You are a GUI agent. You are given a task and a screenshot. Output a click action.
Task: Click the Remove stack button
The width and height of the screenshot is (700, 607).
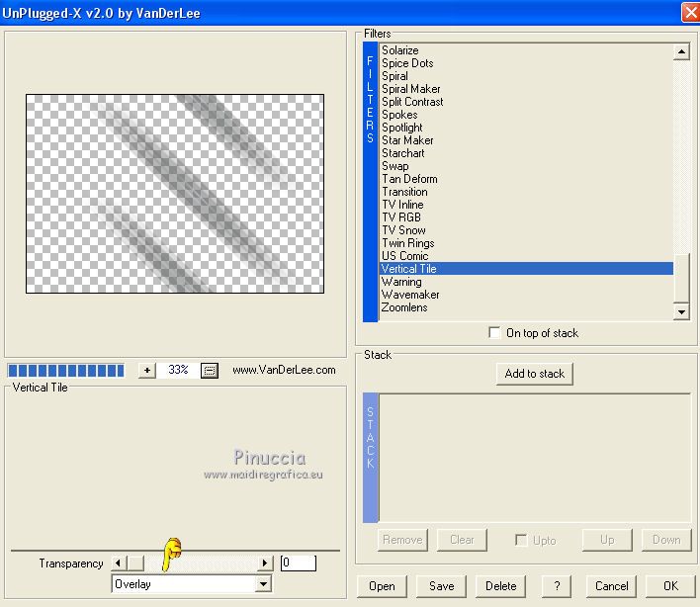point(402,540)
